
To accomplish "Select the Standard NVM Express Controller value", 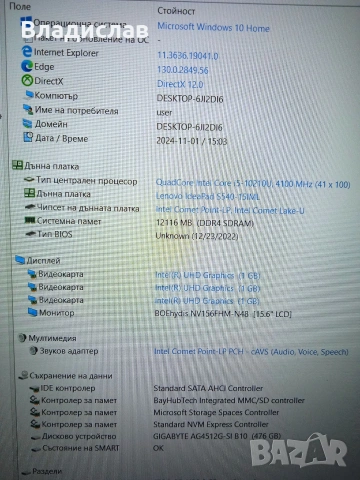I will [x=211, y=424].
